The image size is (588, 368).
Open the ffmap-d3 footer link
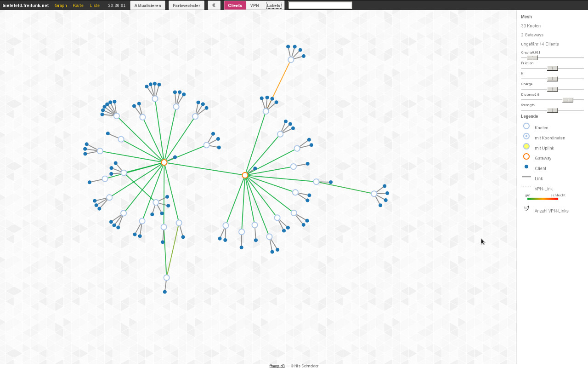[277, 366]
